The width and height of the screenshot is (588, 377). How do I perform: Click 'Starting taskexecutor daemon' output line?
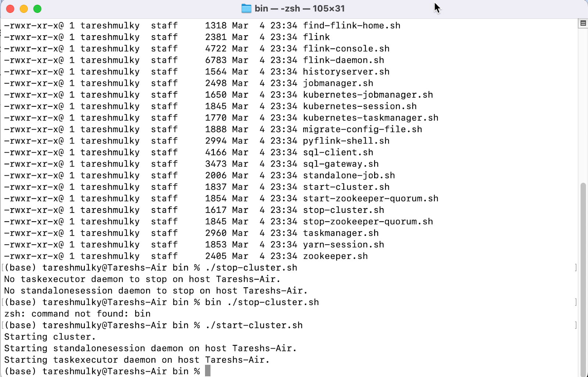tap(137, 360)
